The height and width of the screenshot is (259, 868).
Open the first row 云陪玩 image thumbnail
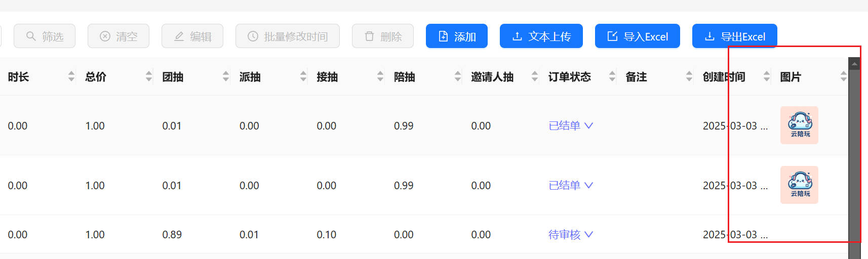(x=799, y=125)
